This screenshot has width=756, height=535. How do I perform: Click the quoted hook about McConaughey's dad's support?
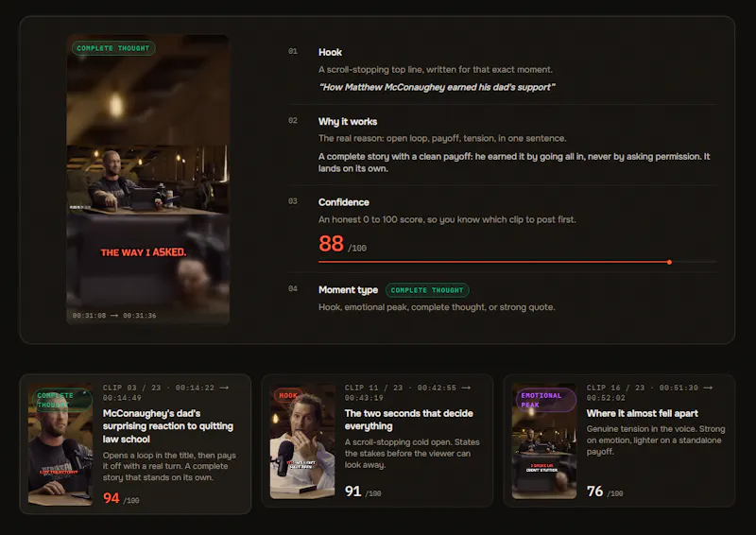click(x=437, y=87)
